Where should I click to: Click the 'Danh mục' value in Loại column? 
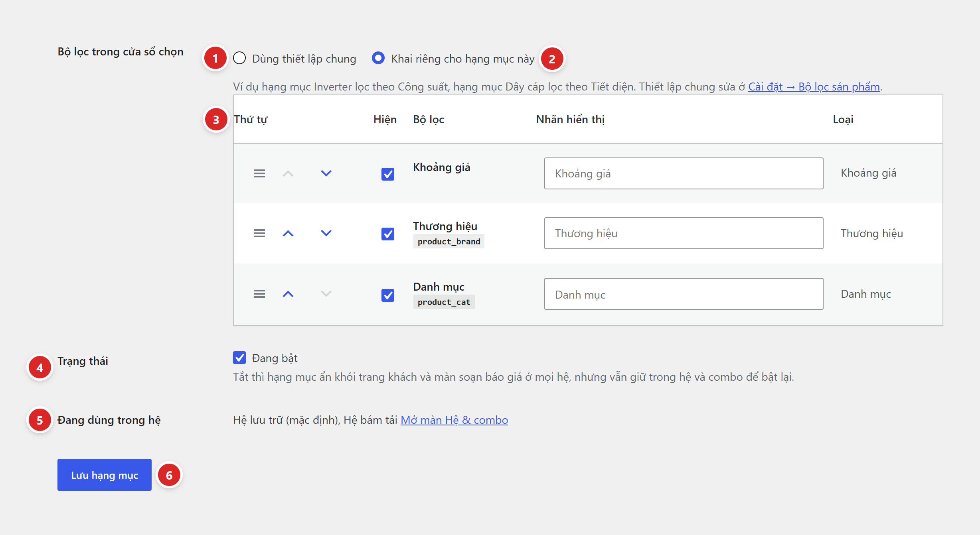coord(866,294)
